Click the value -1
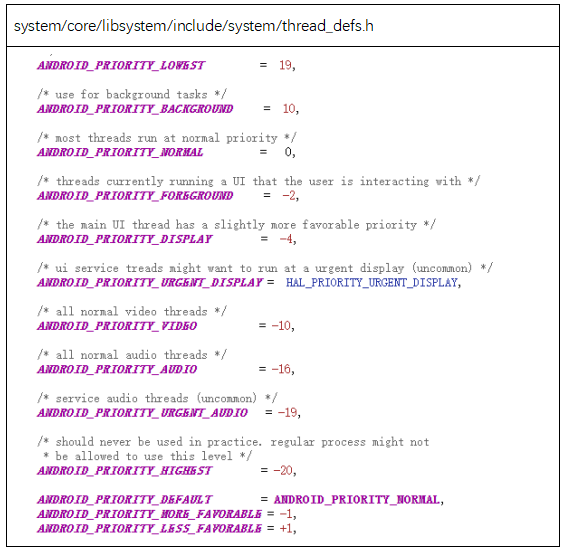The height and width of the screenshot is (552, 565). point(286,513)
